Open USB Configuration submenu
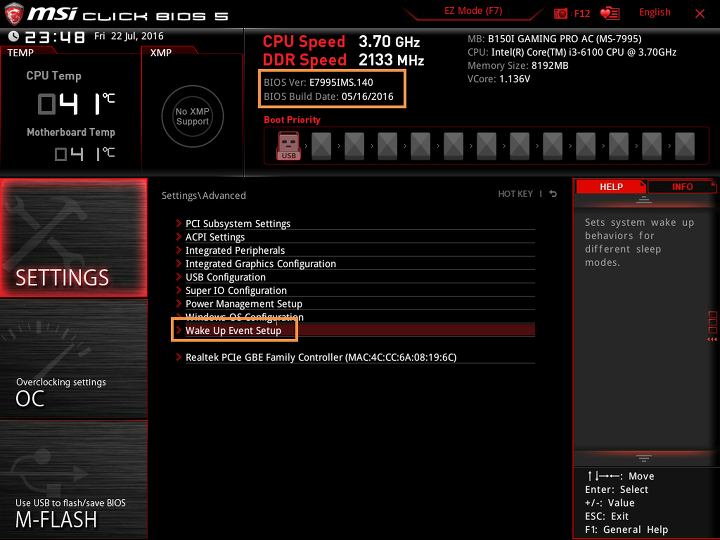Viewport: 720px width, 540px height. pos(355,277)
